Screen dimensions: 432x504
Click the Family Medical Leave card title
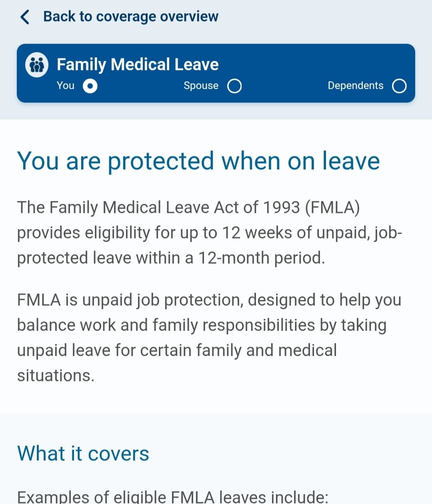pyautogui.click(x=138, y=64)
